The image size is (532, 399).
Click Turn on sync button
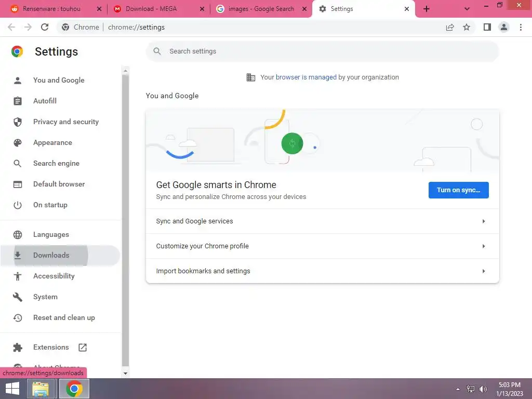tap(458, 190)
